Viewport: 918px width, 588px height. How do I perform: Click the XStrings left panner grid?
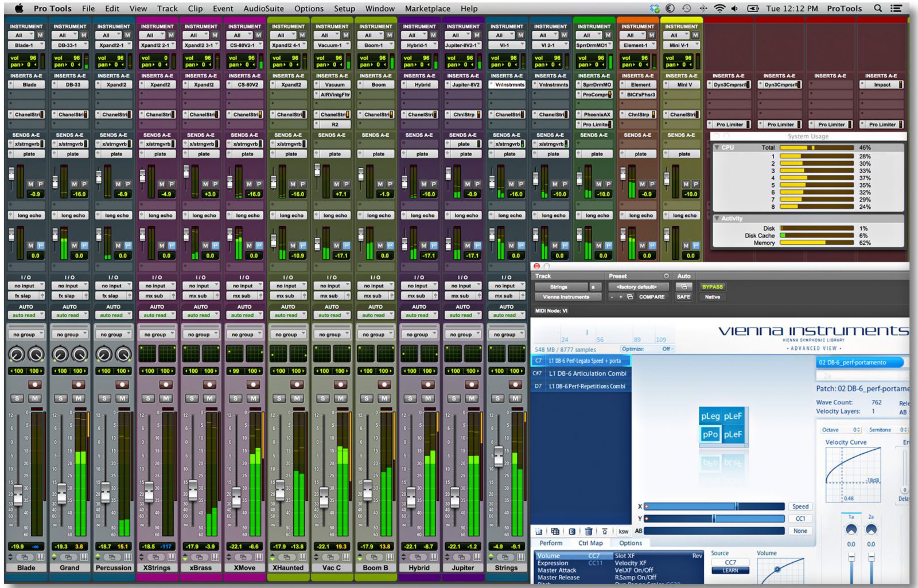coord(148,354)
